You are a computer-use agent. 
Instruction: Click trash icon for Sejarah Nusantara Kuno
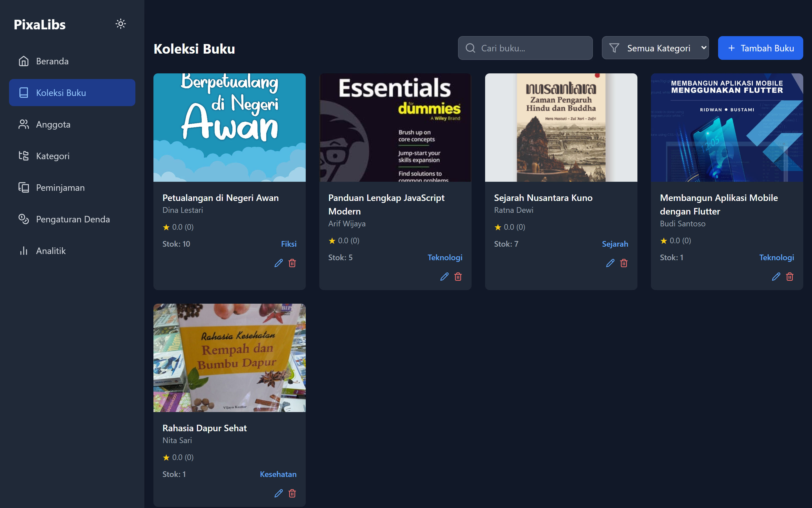pos(624,263)
